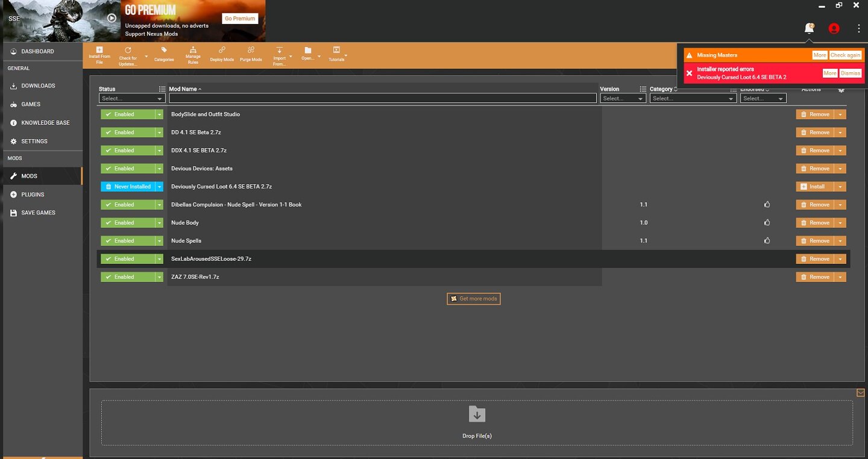Toggle Never Installed status for Deviously Cursed Loot
Screen dimensions: 868x459
[x=128, y=187]
